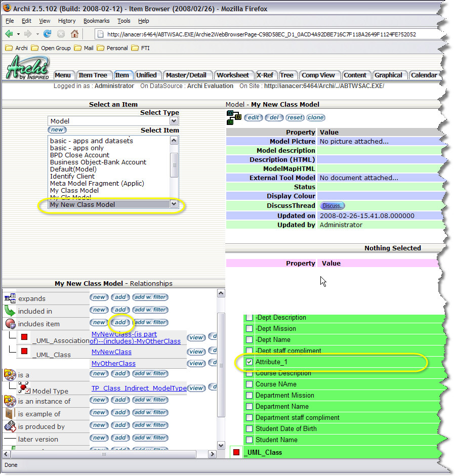Open the Bookmarks menu
Image resolution: width=455 pixels, height=476 pixels.
pyautogui.click(x=96, y=21)
